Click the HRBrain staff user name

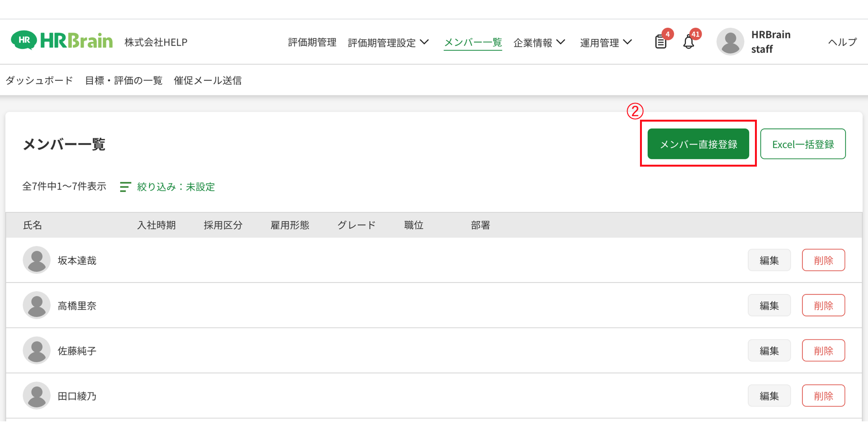(x=771, y=42)
